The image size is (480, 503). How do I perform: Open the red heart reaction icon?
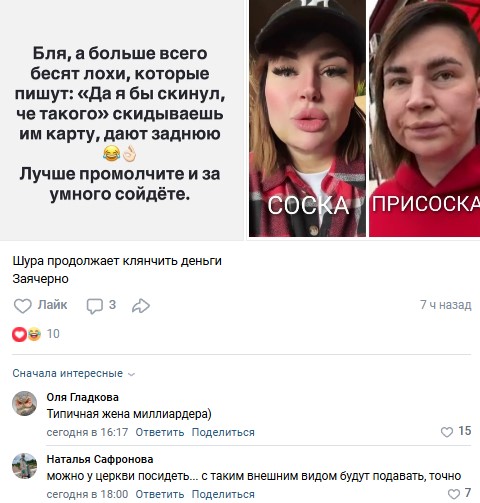[19, 334]
